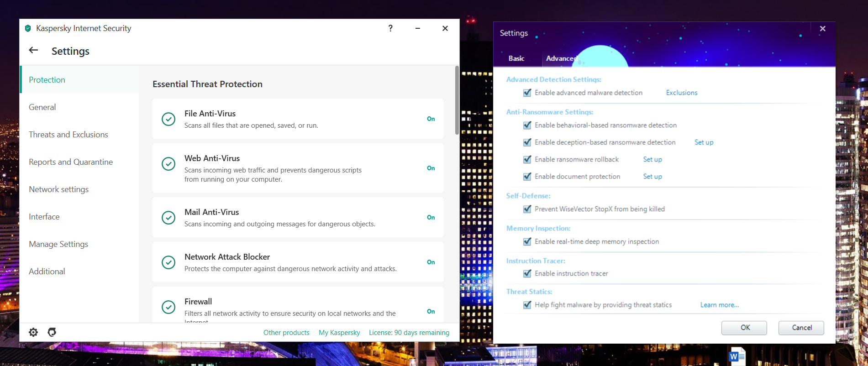868x366 pixels.
Task: Click File Anti-Virus status check icon
Action: 168,119
